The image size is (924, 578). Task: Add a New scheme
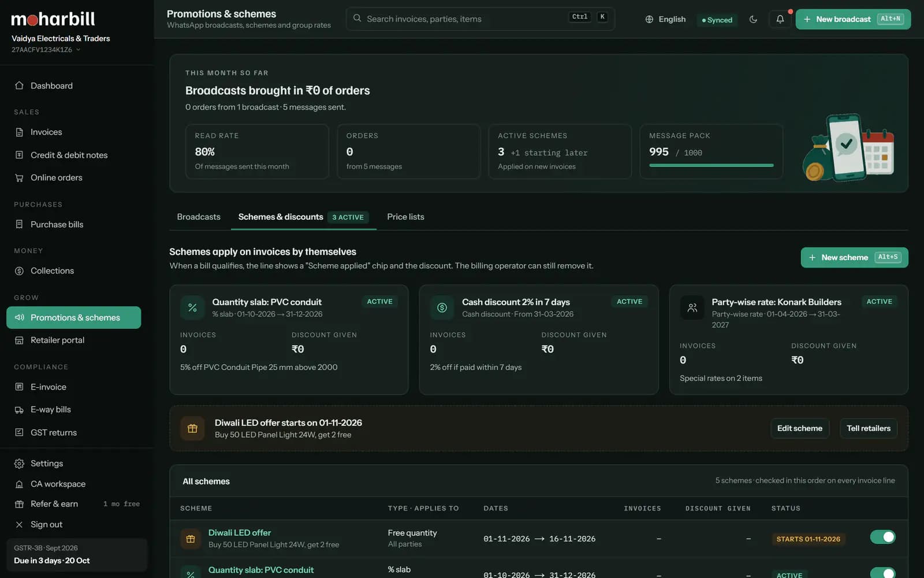coord(854,257)
